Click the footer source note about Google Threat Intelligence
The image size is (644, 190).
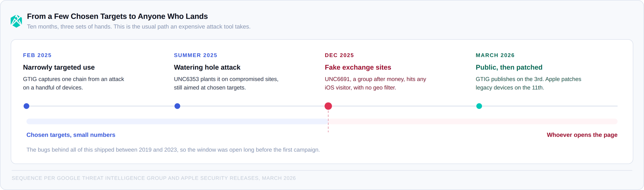click(x=154, y=178)
